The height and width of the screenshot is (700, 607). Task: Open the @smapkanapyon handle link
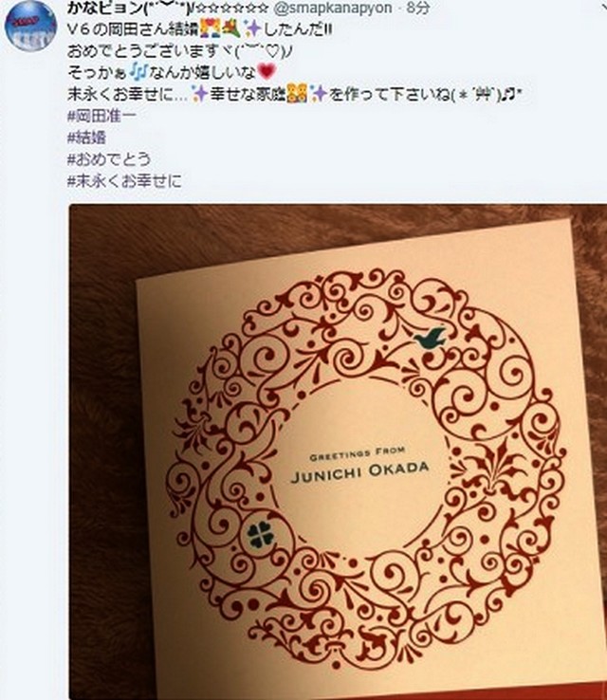334,8
